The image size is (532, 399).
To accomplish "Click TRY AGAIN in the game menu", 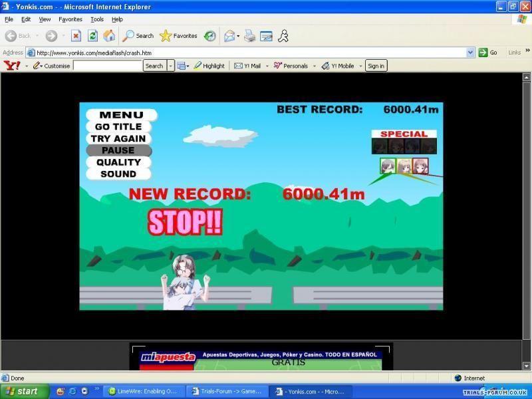I will (x=118, y=138).
